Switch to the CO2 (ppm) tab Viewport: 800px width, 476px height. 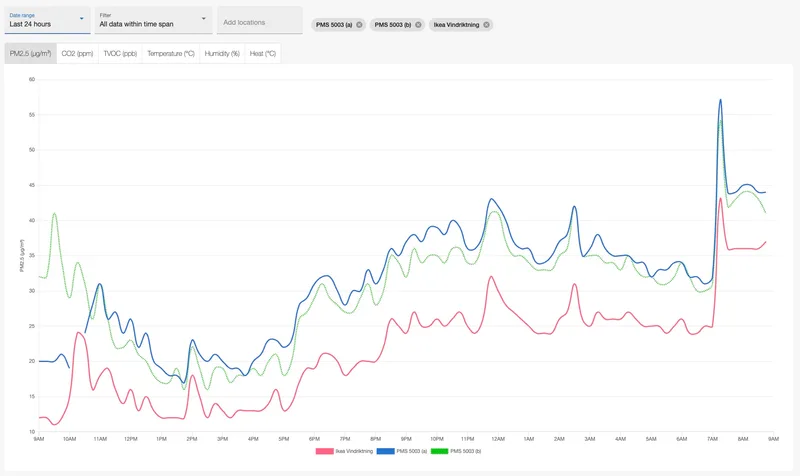(77, 53)
